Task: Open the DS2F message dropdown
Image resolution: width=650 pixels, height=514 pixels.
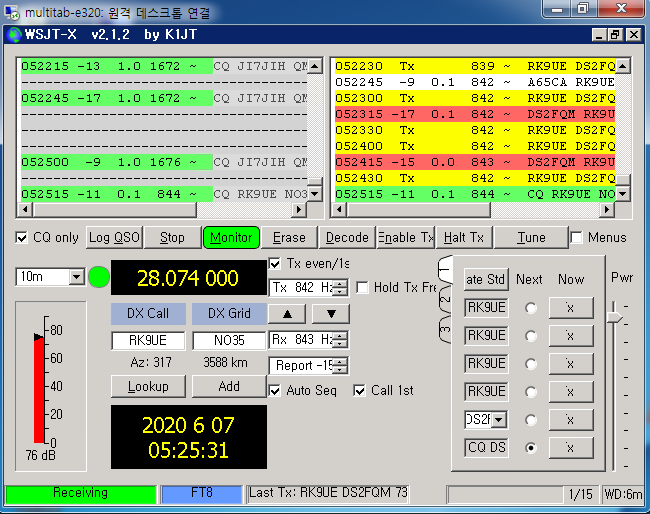Action: click(x=500, y=420)
